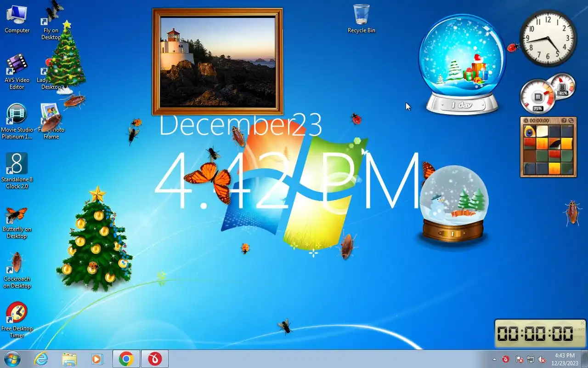This screenshot has height=368, width=588.
Task: Click the analog clock gadget
Action: pos(548,38)
